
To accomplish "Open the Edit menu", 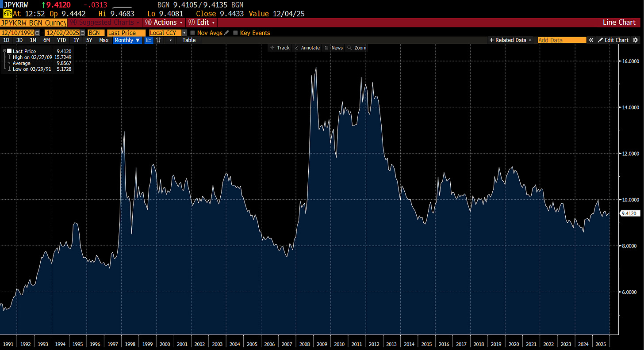I will click(201, 22).
